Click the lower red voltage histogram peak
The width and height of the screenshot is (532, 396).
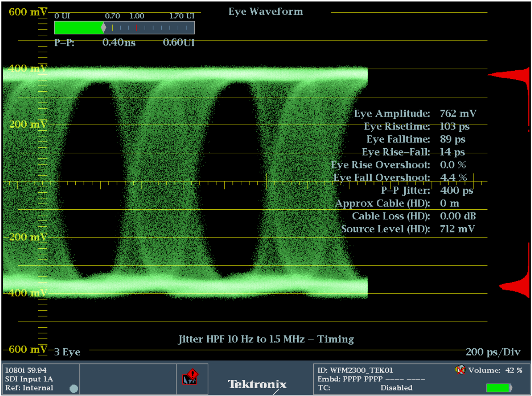click(x=515, y=286)
